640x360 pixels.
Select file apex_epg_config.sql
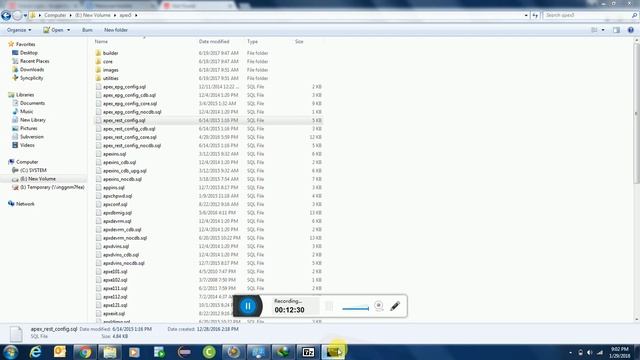coord(124,87)
